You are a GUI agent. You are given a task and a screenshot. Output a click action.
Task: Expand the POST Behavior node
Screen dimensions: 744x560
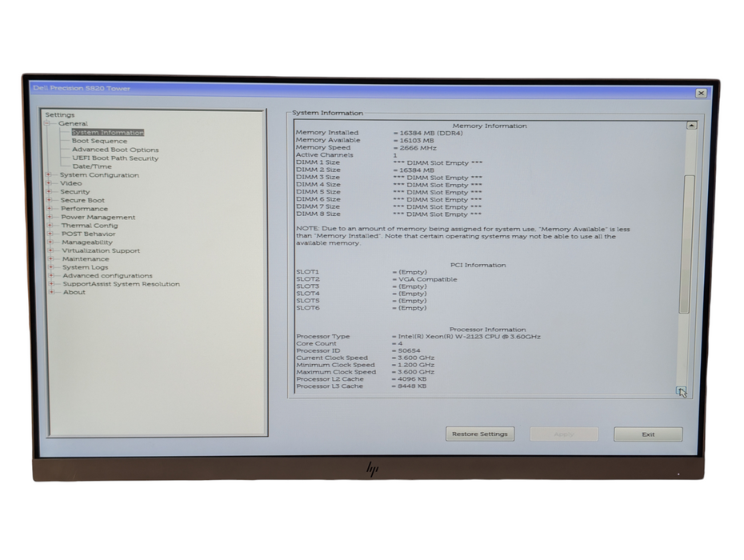click(50, 234)
